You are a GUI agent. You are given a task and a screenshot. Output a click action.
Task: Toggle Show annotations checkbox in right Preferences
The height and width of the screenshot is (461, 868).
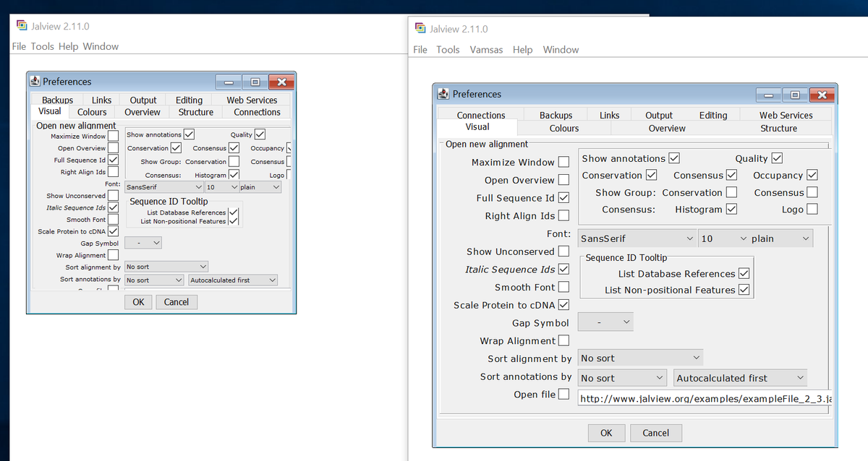pyautogui.click(x=674, y=158)
